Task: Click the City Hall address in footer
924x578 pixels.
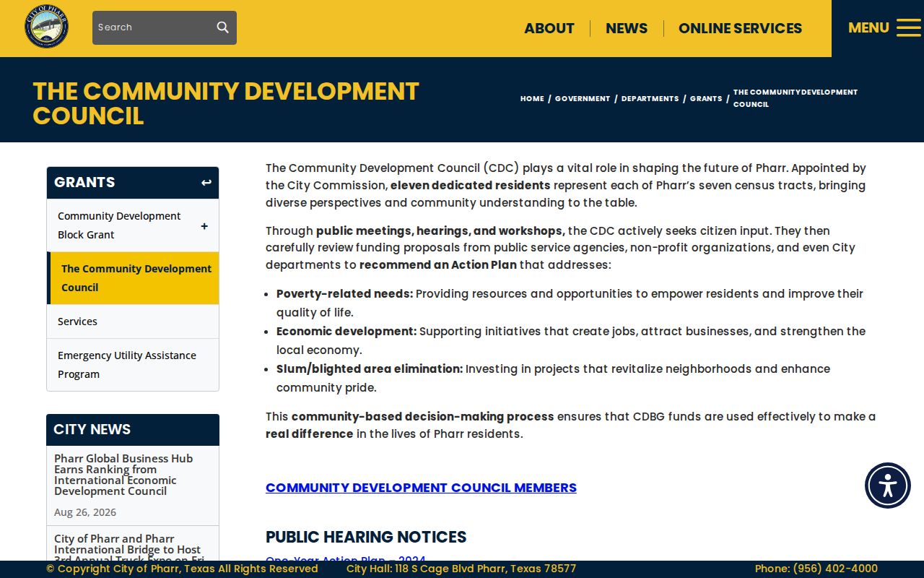Action: pos(461,569)
